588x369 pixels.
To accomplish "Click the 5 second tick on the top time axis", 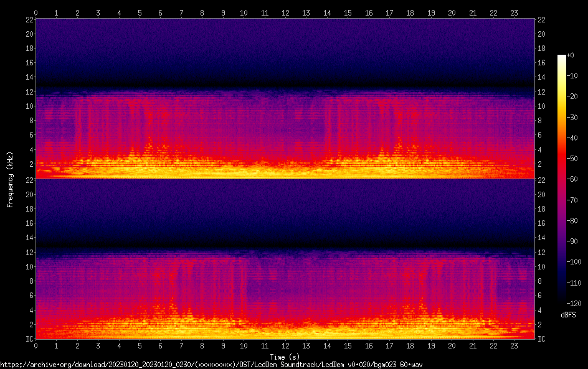I will coord(140,12).
